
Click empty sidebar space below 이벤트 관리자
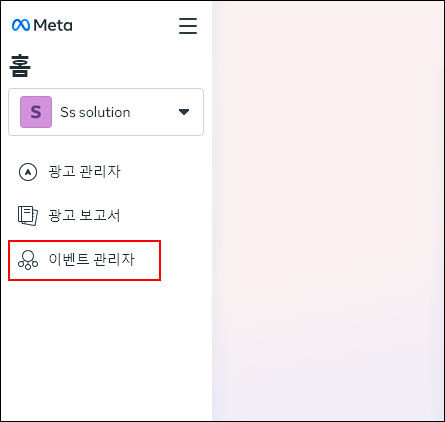point(106,350)
